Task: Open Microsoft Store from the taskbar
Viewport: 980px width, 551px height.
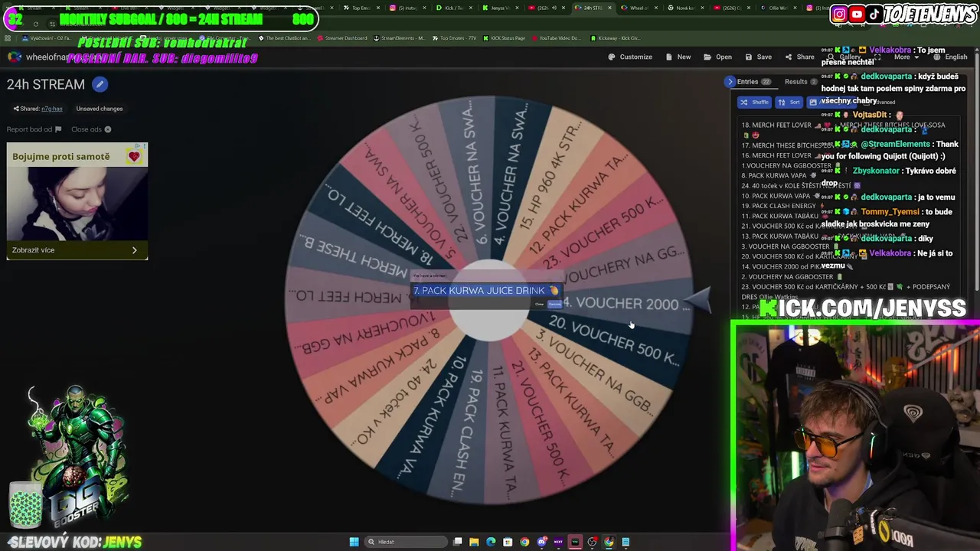Action: 508,542
